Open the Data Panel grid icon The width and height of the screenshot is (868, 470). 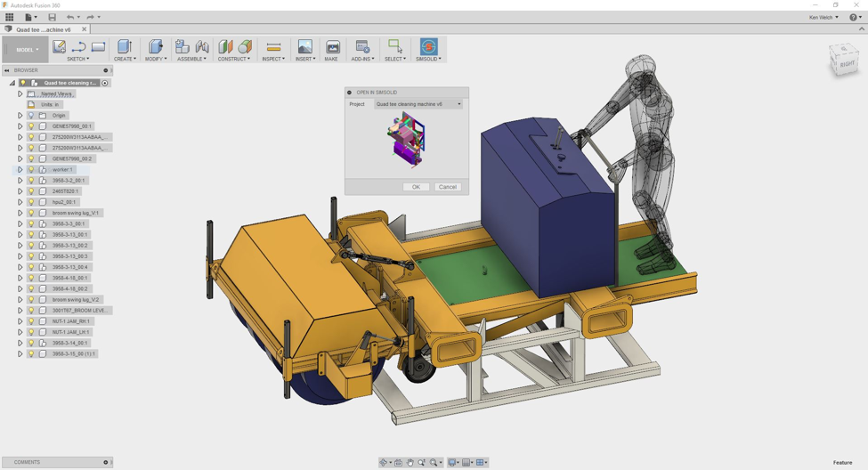click(x=10, y=17)
